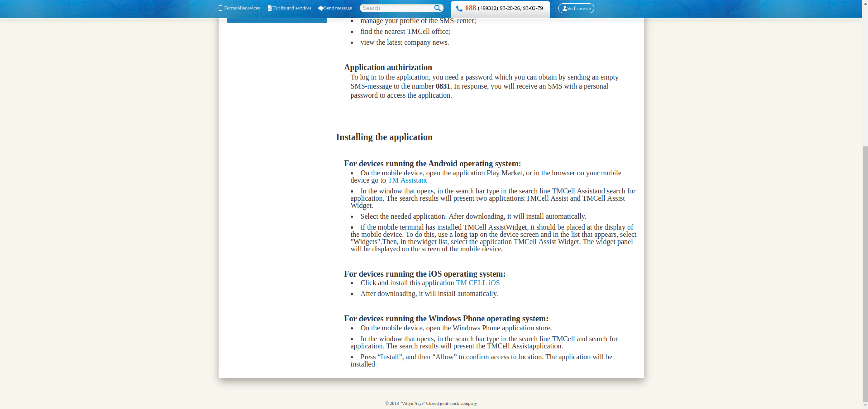
Task: Open Send message page
Action: [x=338, y=8]
